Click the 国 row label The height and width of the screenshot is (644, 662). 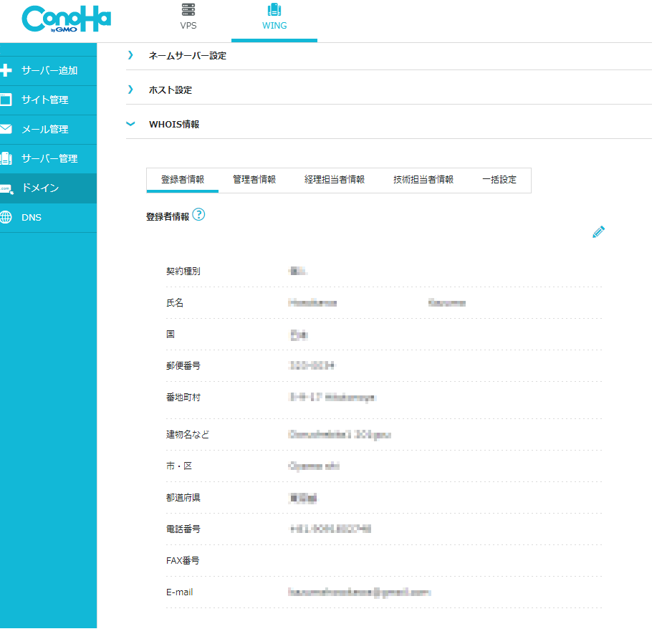pos(171,335)
